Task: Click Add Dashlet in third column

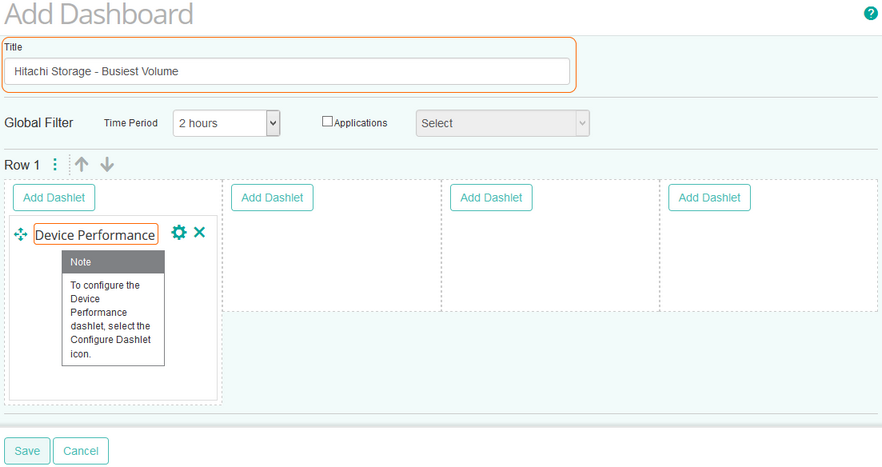Action: pos(491,198)
